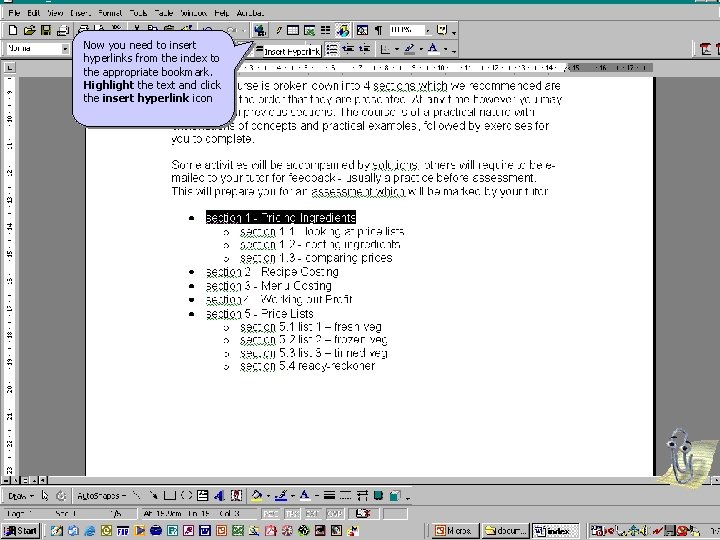Toggle OVR overtype mode in status bar
The width and height of the screenshot is (720, 540).
coord(334,514)
